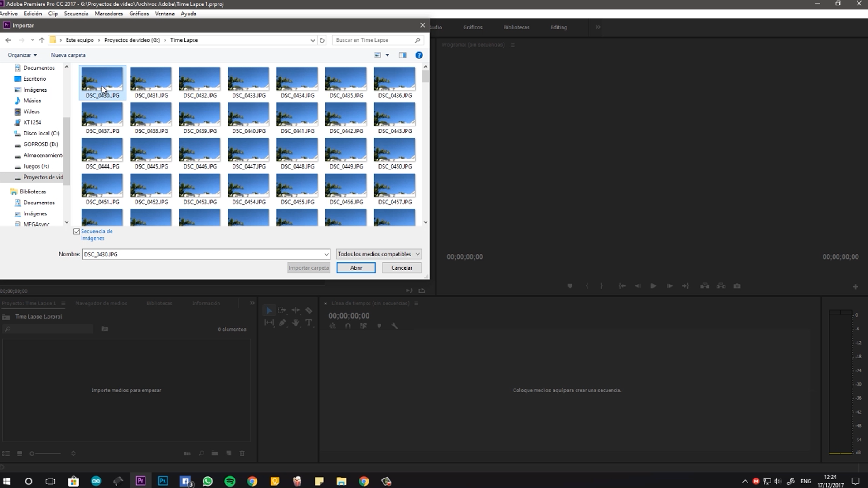The height and width of the screenshot is (488, 868).
Task: Toggle the preview pane icon
Action: pos(402,55)
